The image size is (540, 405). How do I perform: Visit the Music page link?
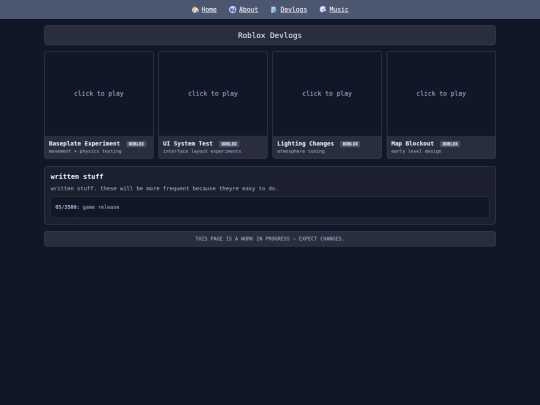(x=339, y=10)
